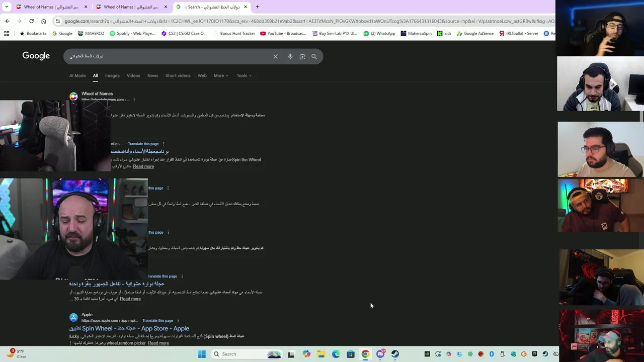644x362 pixels.
Task: Open the browser home page icon
Action: coord(43,21)
